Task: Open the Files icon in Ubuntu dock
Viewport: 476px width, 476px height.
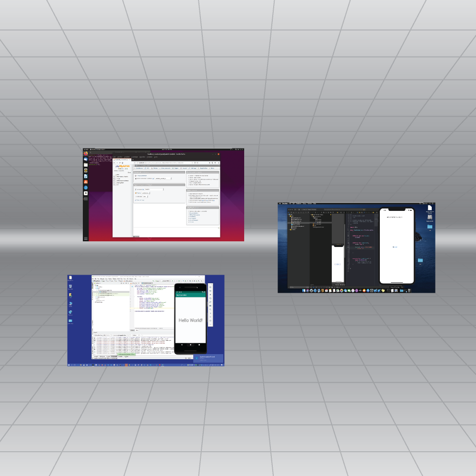Action: click(86, 165)
